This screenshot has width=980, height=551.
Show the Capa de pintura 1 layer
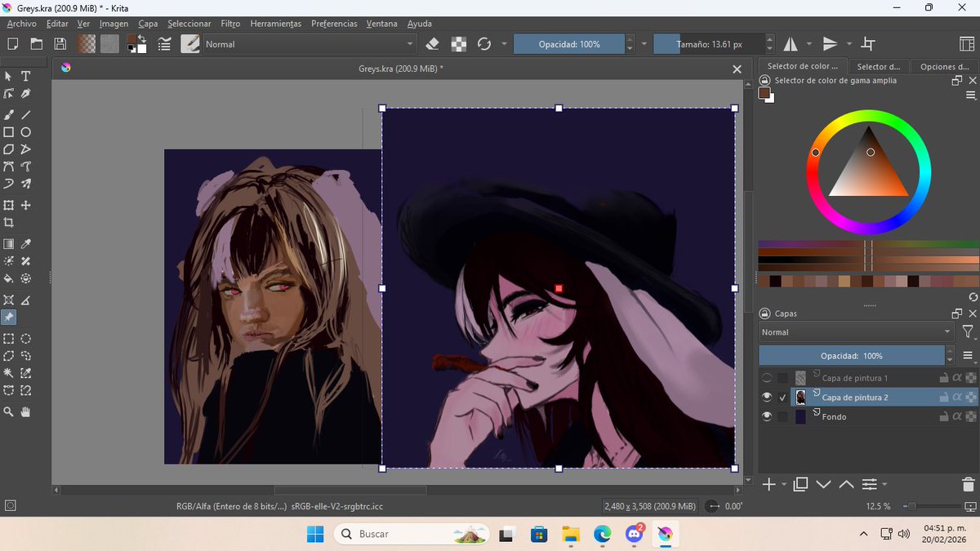(x=766, y=378)
